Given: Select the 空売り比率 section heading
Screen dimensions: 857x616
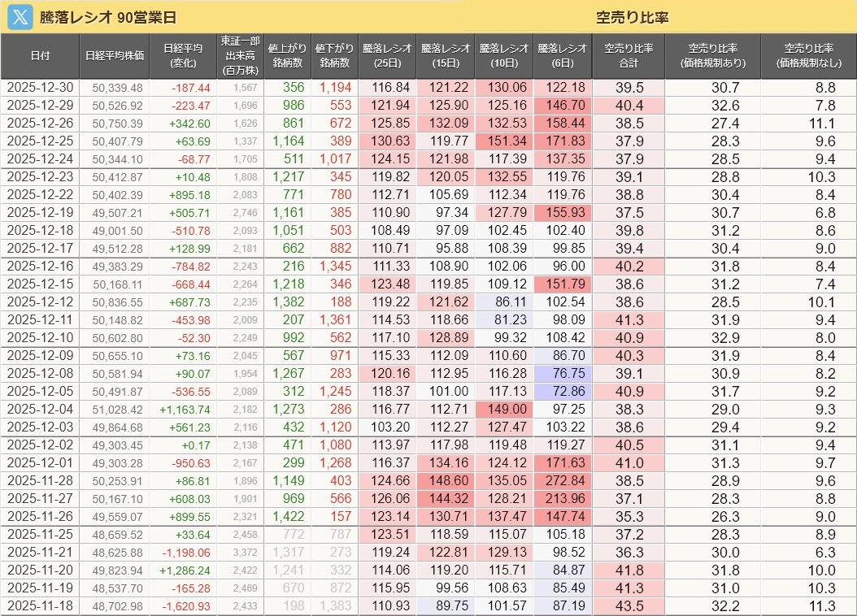Looking at the screenshot, I should click(632, 17).
